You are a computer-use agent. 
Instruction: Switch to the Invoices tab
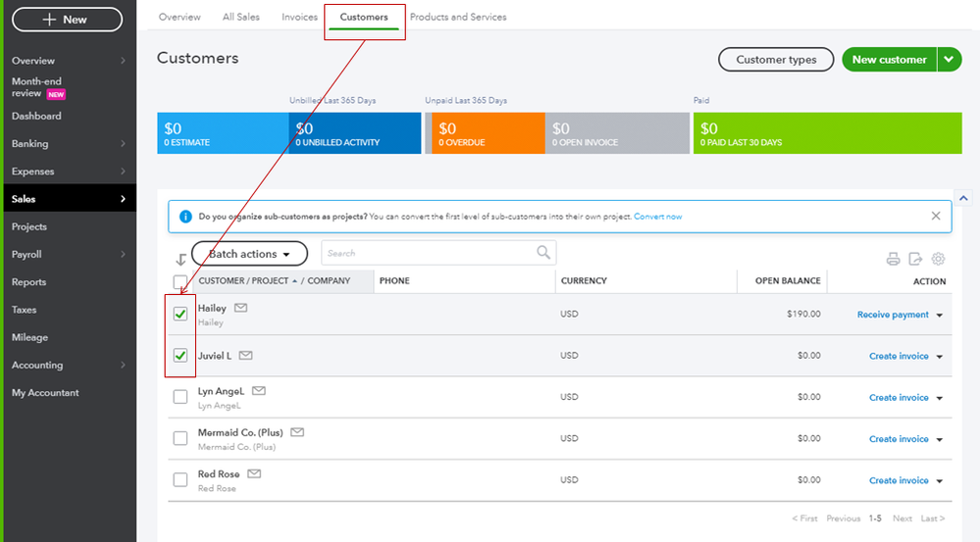(299, 17)
